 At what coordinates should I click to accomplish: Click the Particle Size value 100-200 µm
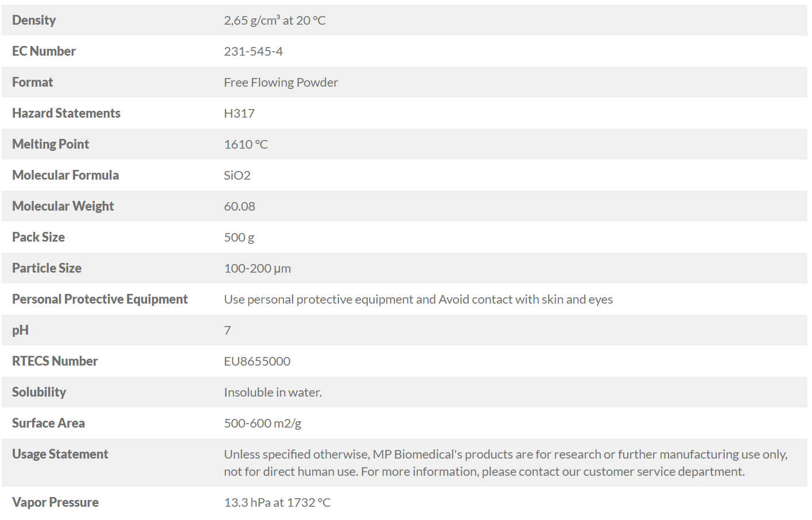[257, 268]
